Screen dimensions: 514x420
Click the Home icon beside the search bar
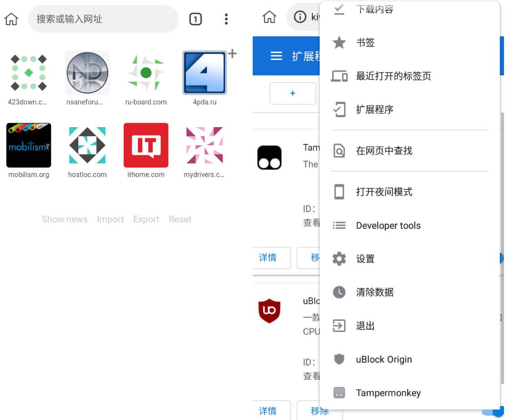(10, 19)
